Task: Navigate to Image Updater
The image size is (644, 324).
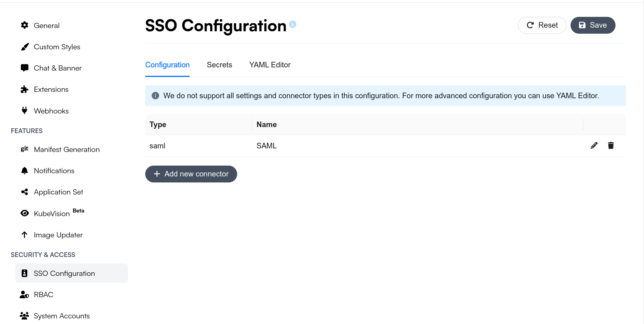Action: click(x=71, y=235)
